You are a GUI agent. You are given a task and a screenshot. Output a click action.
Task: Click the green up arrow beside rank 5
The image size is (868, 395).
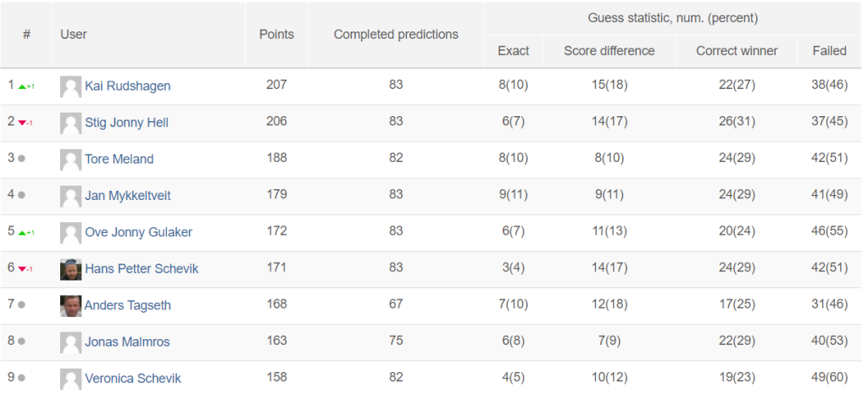pyautogui.click(x=22, y=233)
